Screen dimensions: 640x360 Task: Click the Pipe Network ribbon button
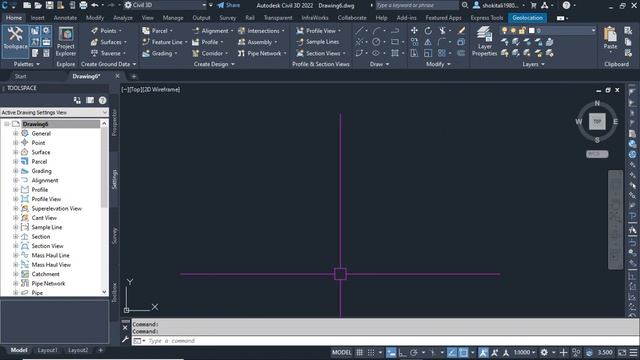262,53
